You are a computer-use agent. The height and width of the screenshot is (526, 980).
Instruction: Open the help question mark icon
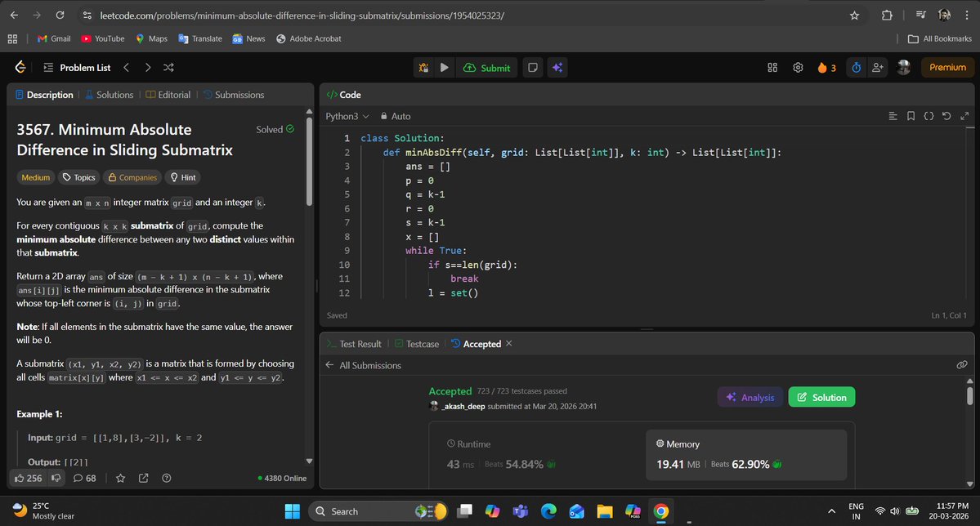click(x=166, y=478)
